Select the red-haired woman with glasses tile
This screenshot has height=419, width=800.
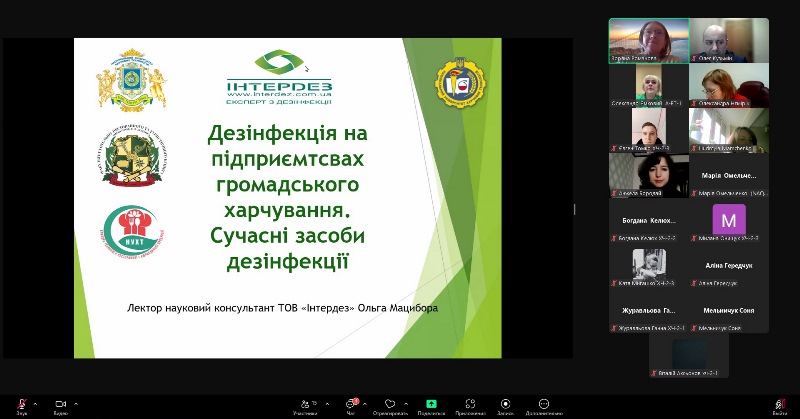(729, 85)
